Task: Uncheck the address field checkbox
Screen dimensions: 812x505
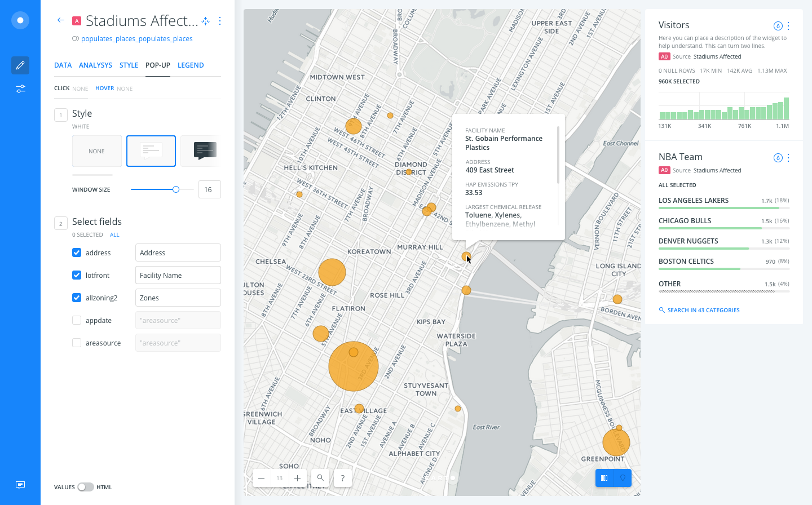Action: pos(77,252)
